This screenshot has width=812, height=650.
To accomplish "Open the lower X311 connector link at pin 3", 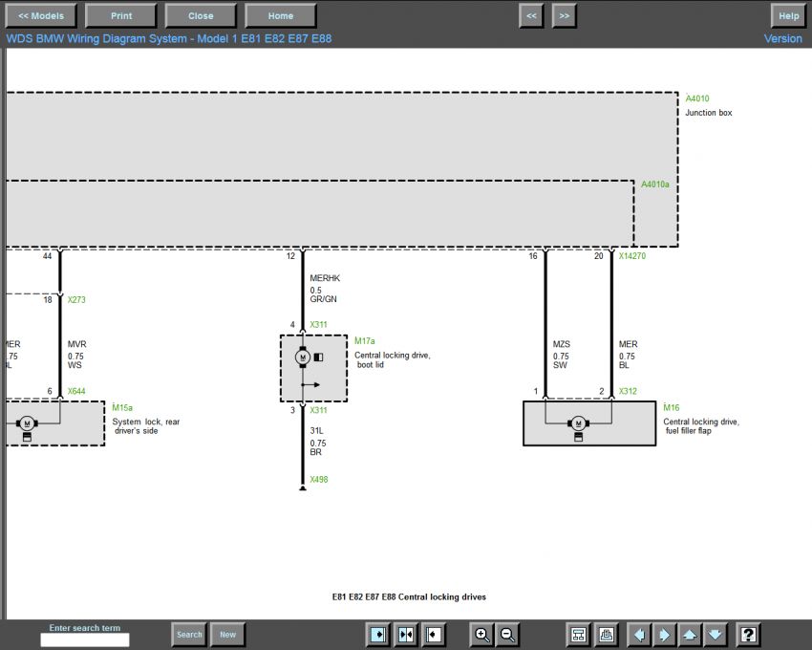I will click(x=318, y=410).
